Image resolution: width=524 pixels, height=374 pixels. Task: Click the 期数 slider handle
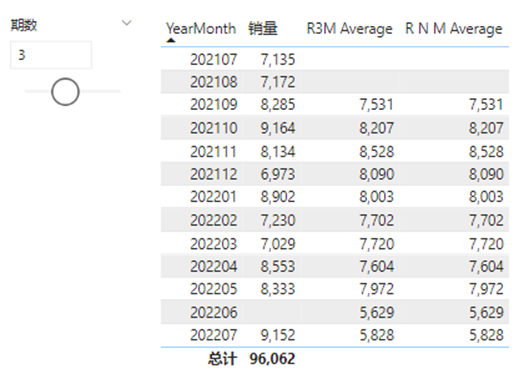(x=65, y=92)
